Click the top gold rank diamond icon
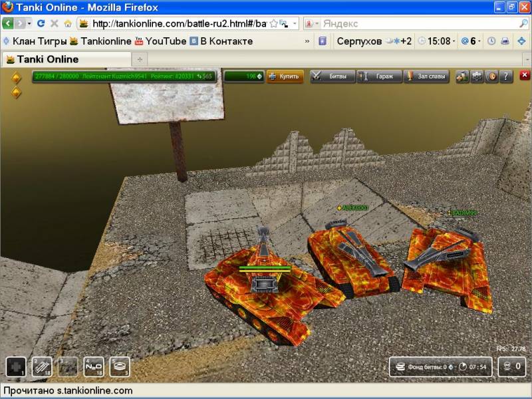This screenshot has height=399, width=532. click(16, 77)
